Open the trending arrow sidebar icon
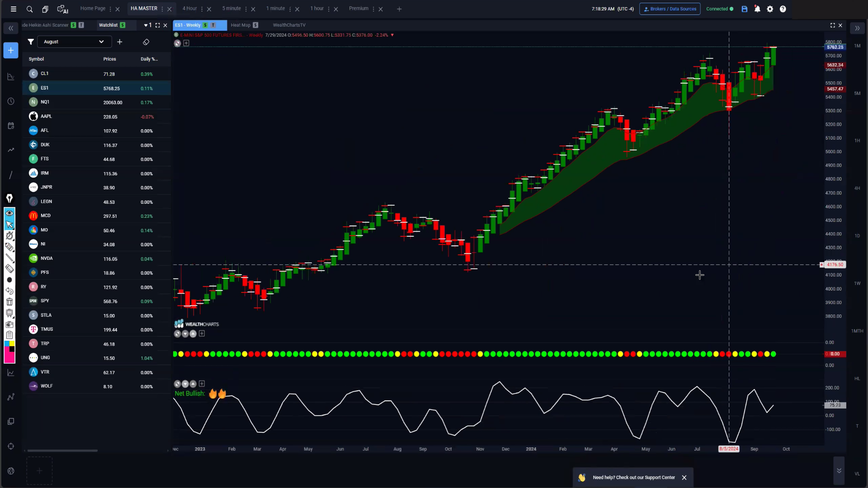This screenshot has height=488, width=868. [x=11, y=150]
